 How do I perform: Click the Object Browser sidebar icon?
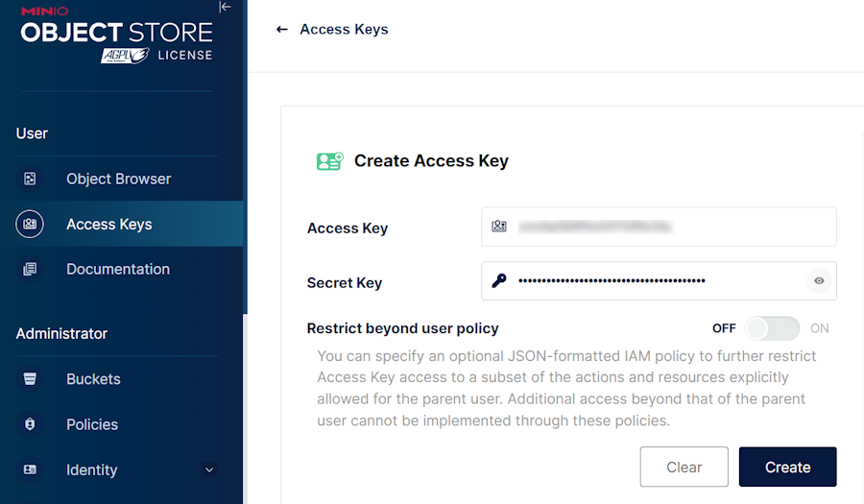[x=30, y=179]
